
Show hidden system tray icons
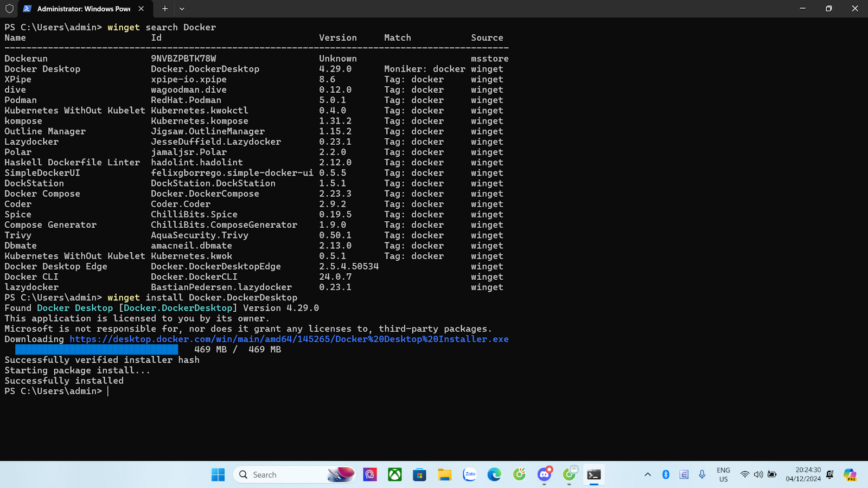(647, 474)
